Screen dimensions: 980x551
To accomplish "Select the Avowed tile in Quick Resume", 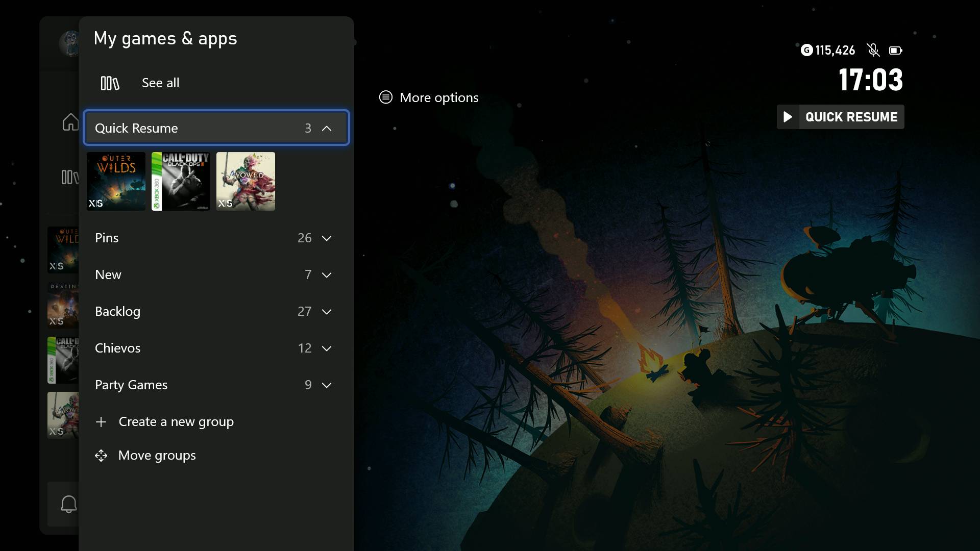I will pyautogui.click(x=246, y=181).
